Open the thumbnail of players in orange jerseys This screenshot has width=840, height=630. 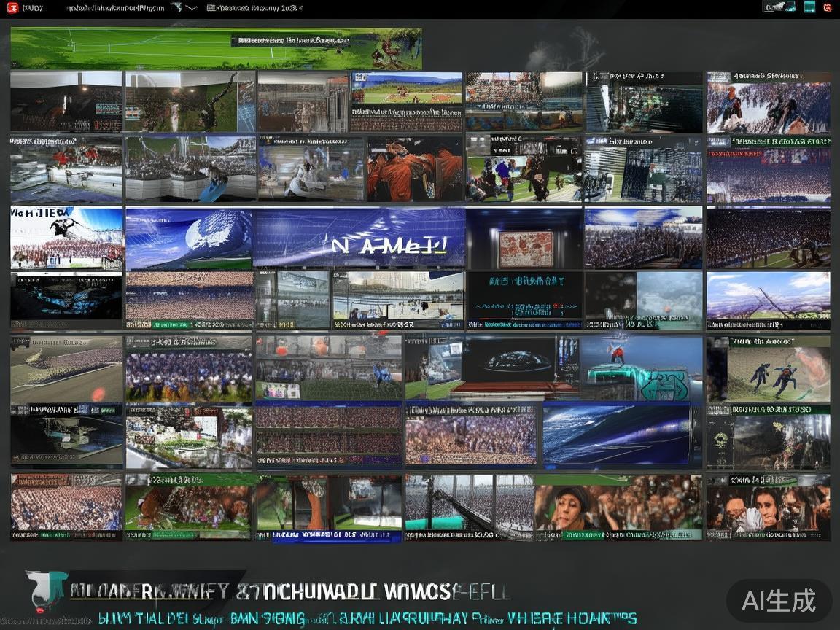tap(415, 168)
